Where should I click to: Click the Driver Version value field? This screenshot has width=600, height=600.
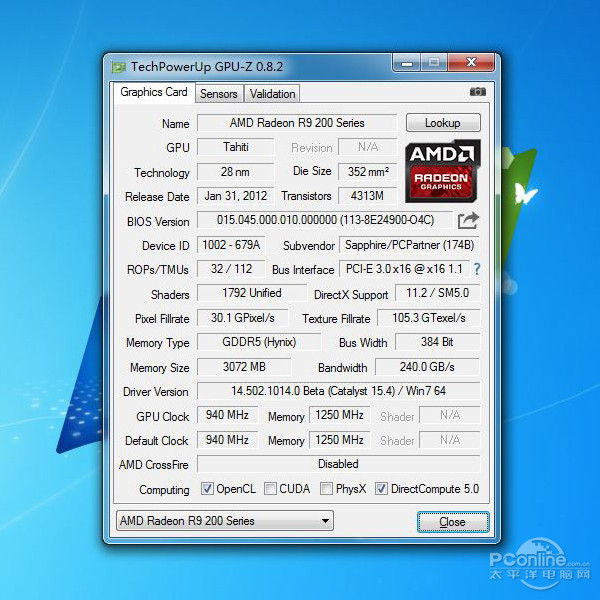coord(338,391)
